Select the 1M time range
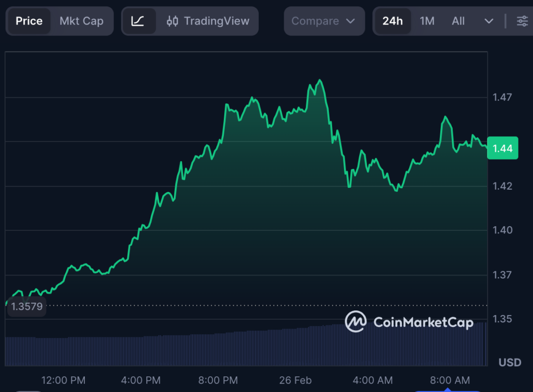The image size is (533, 392). 427,21
